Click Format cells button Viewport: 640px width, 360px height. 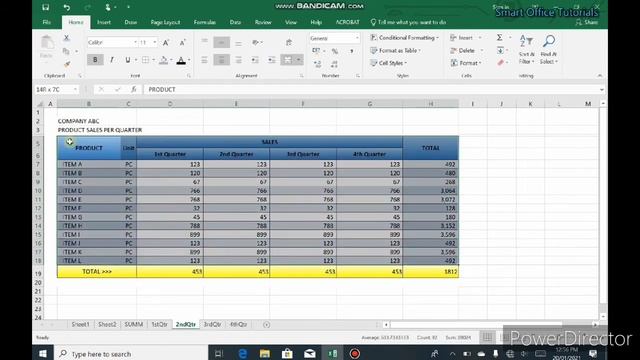(x=465, y=63)
